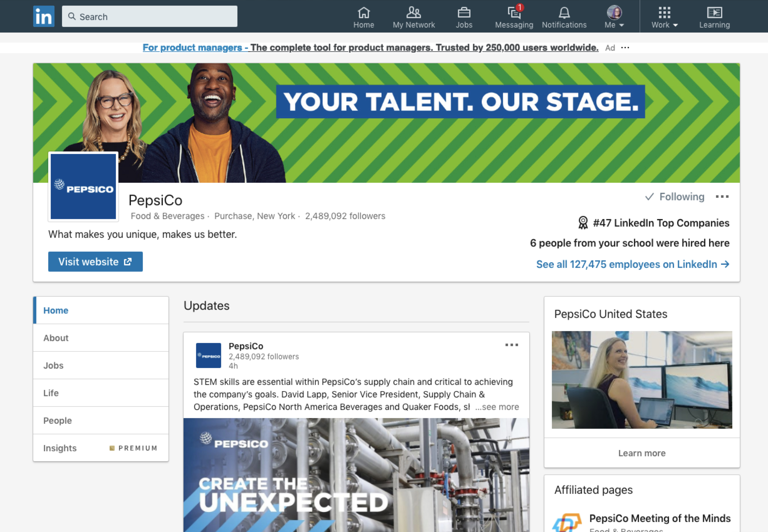Click '6 people from your school were hired here'
768x532 pixels.
coord(630,243)
